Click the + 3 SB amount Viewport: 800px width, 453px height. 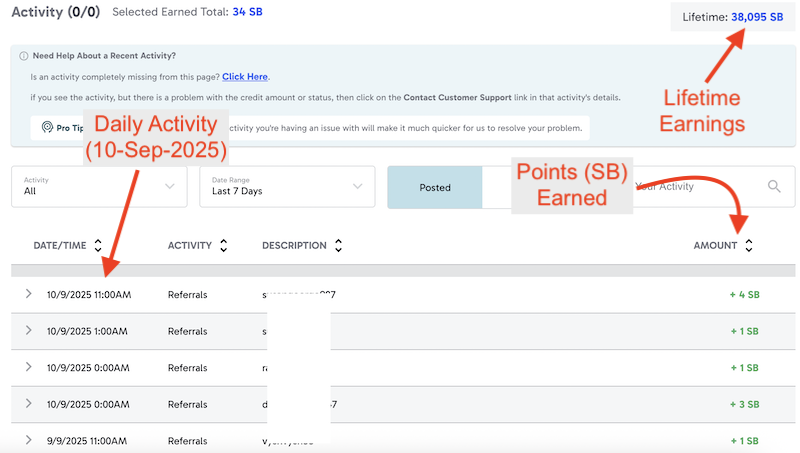744,404
